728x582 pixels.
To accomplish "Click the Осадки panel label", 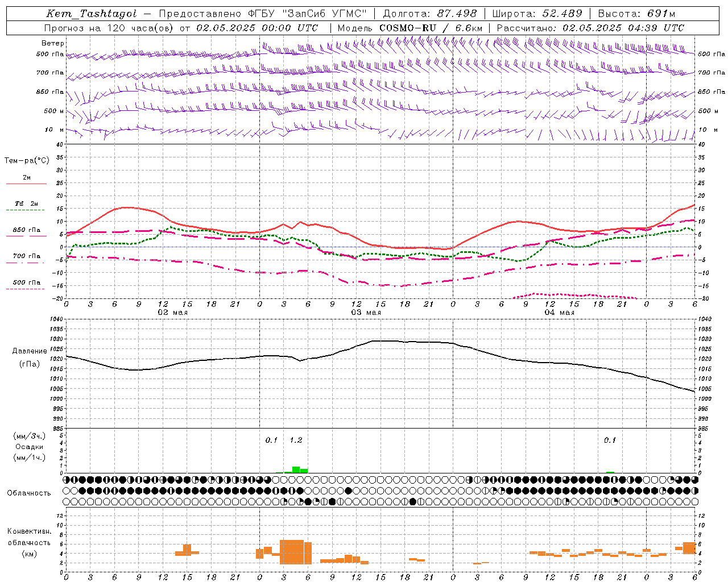I will [x=30, y=447].
